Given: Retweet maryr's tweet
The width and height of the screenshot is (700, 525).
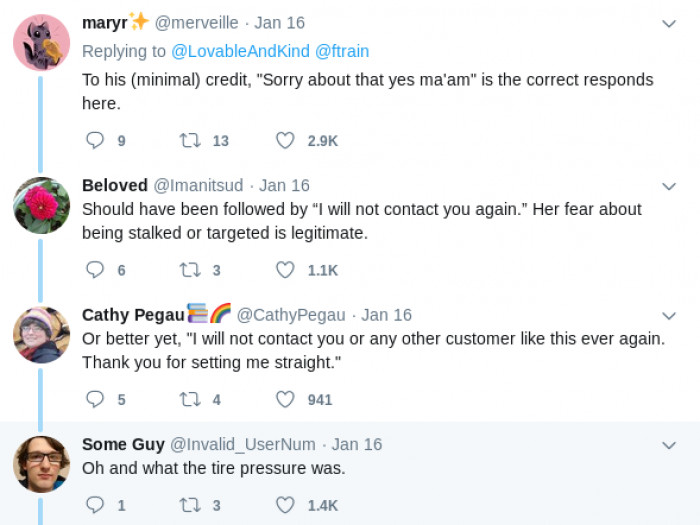Looking at the screenshot, I should (x=189, y=141).
